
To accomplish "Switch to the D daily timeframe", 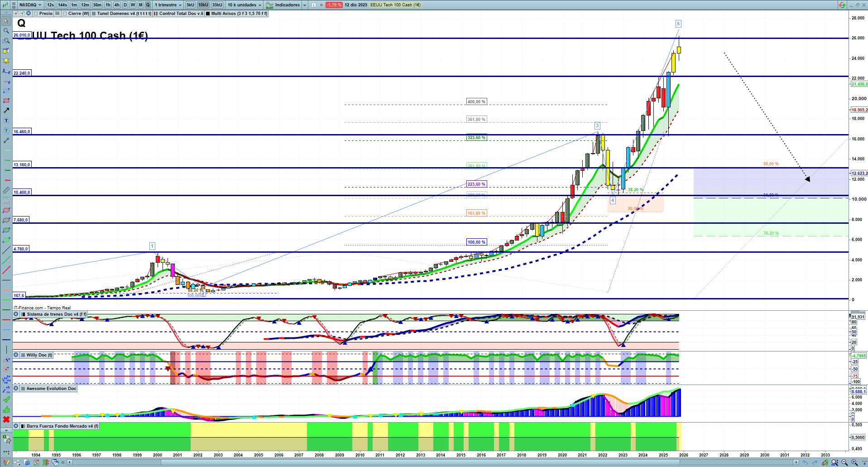I will (x=125, y=5).
